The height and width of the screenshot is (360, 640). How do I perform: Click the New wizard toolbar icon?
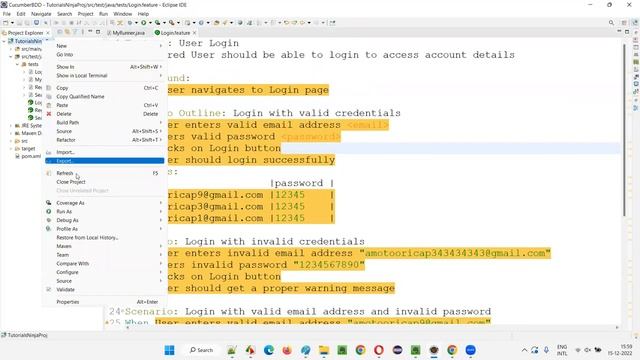click(x=6, y=23)
